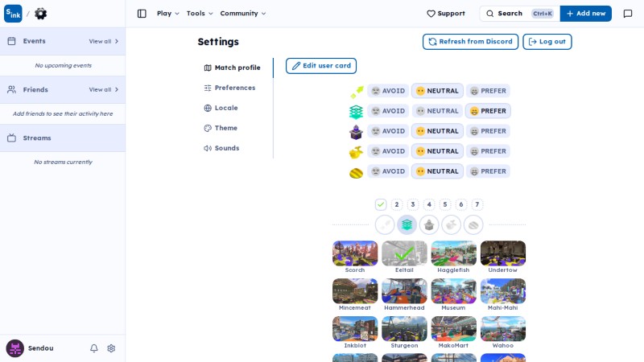Expand Events View all link
This screenshot has height=362, width=644.
coord(104,41)
